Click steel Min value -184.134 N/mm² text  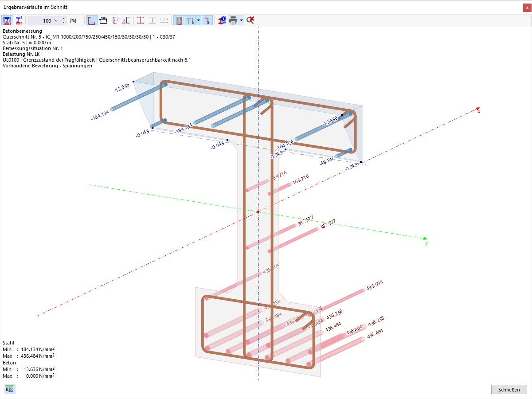(x=37, y=349)
